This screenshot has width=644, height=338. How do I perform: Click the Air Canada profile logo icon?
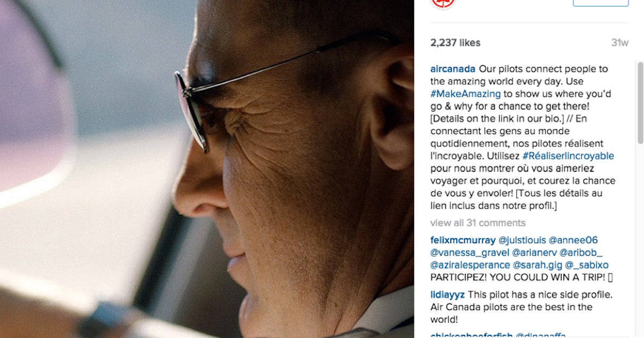click(443, 3)
